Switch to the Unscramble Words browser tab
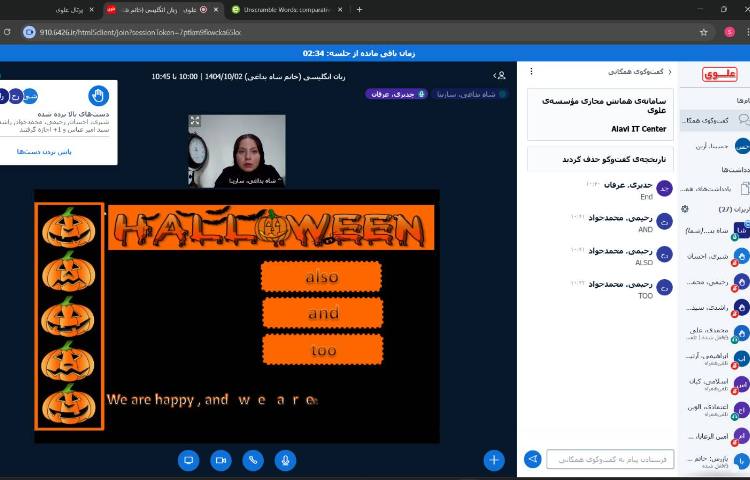 (x=285, y=9)
